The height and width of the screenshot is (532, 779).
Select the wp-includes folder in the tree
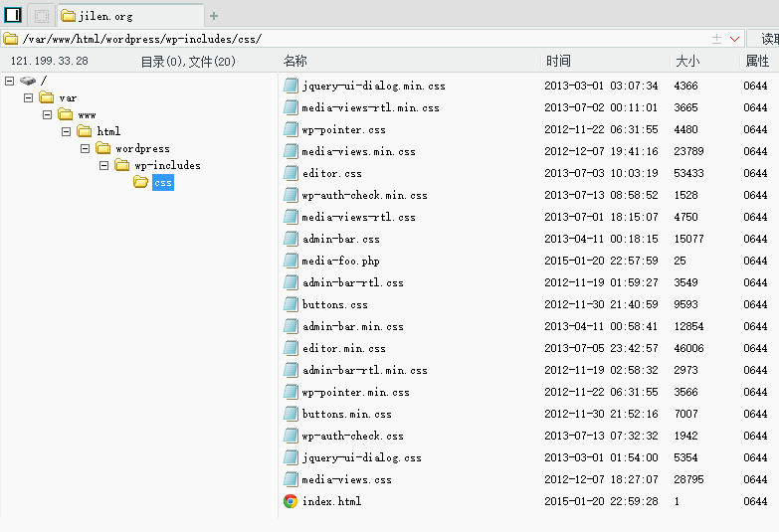pyautogui.click(x=167, y=165)
